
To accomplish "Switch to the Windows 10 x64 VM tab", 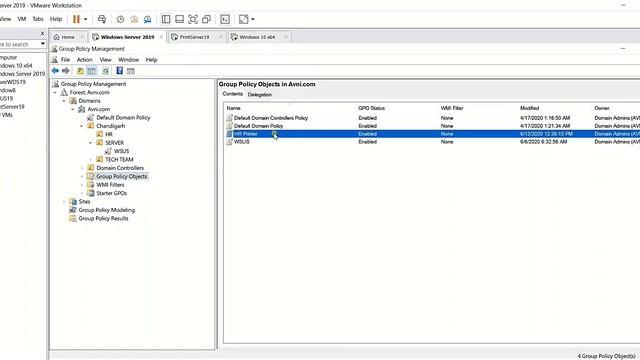I will coord(257,37).
